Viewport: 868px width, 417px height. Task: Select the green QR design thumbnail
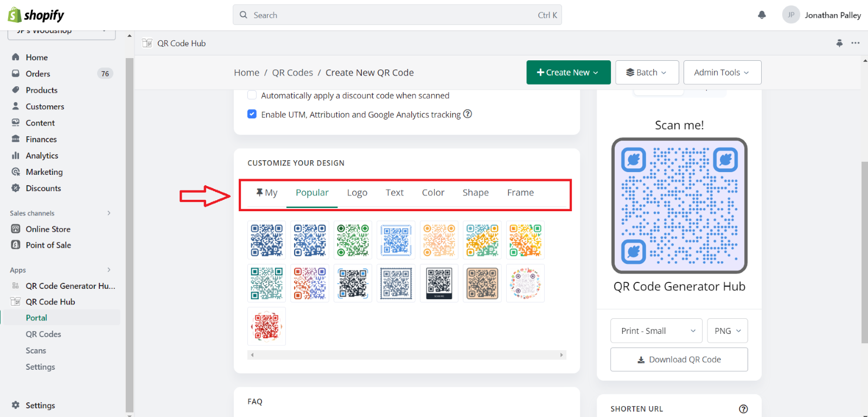pyautogui.click(x=353, y=240)
